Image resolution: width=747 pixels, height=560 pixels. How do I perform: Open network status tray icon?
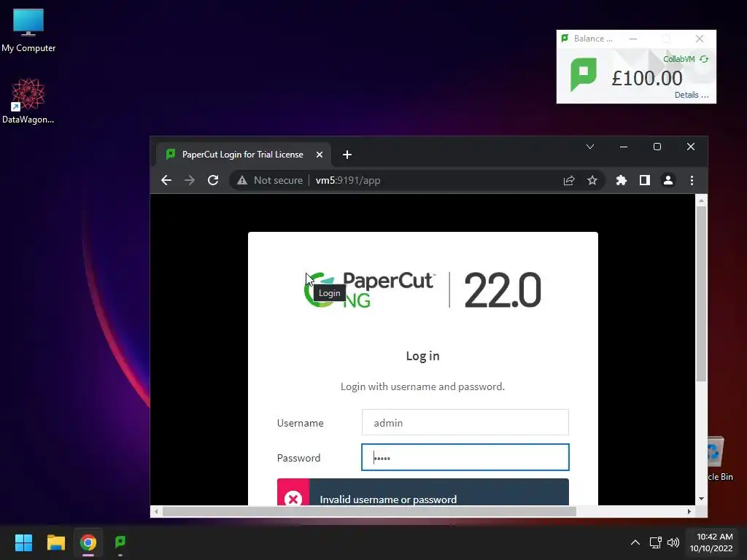pos(656,542)
